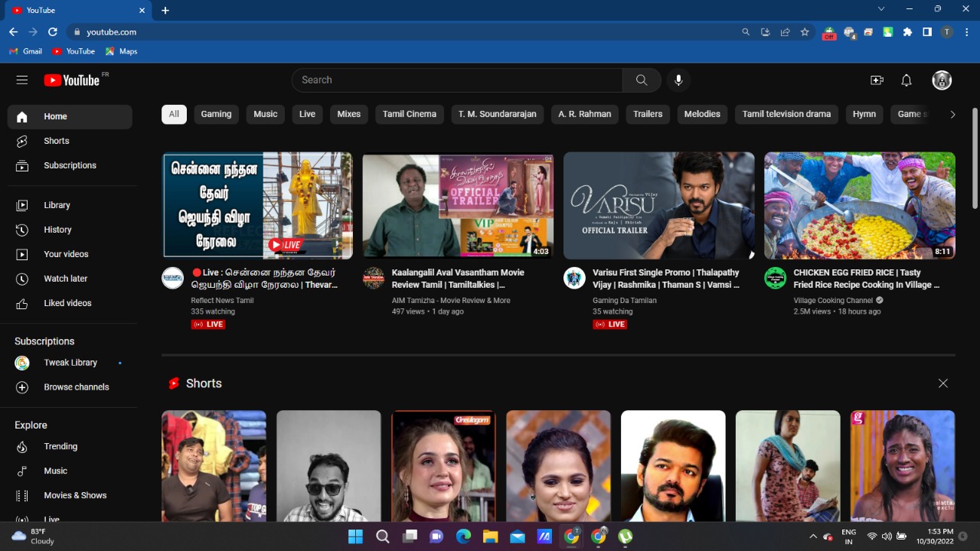Open CHICKEN EGG FRIED RICE video title
Screen dimensions: 980x551
coord(867,279)
